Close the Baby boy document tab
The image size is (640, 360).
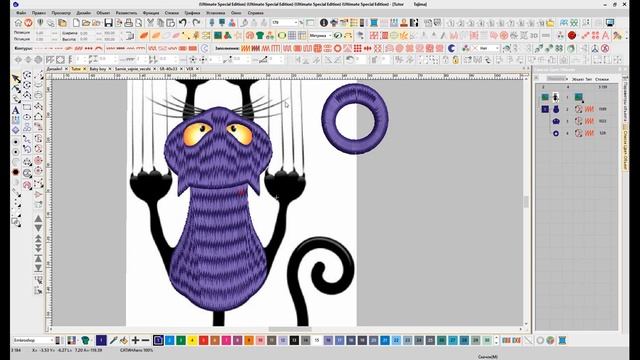click(110, 69)
